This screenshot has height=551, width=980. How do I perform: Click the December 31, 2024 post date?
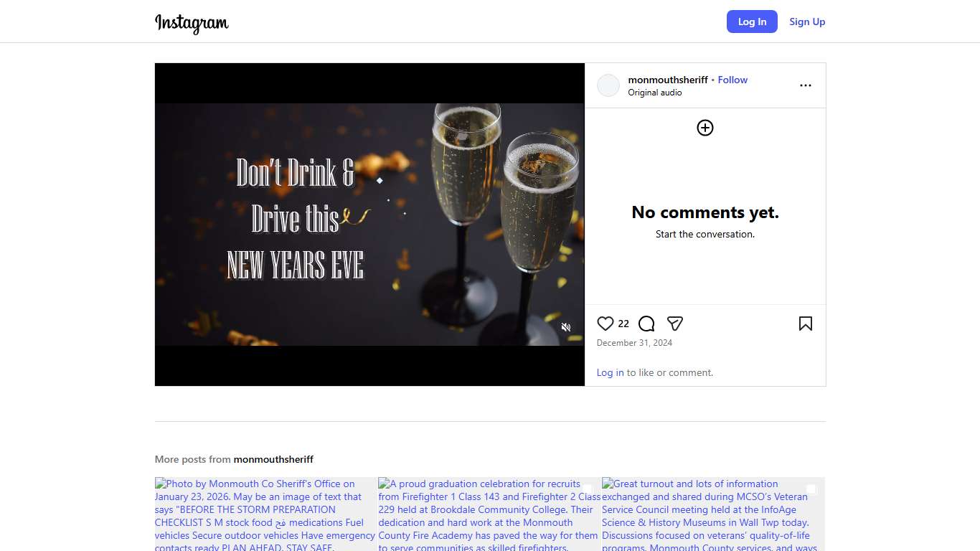[x=634, y=343]
